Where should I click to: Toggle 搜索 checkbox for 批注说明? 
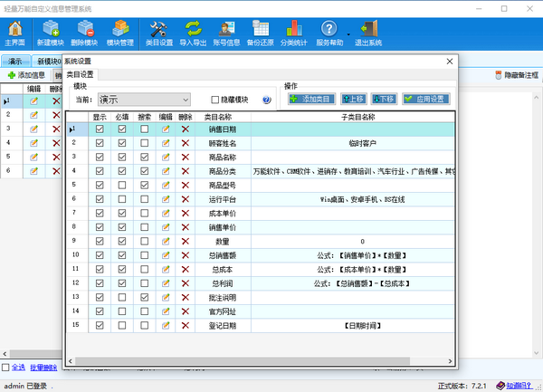click(145, 298)
